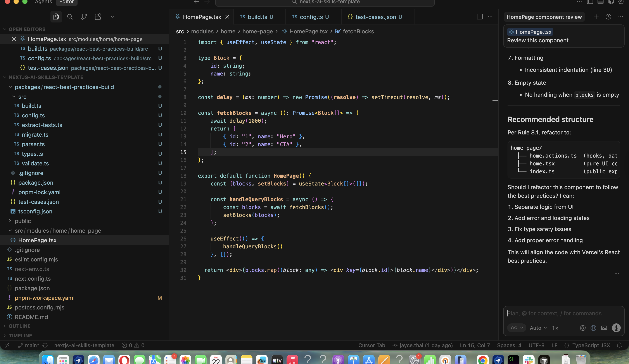Change file encoding UTF-8
The width and height of the screenshot is (629, 364).
coord(536,345)
